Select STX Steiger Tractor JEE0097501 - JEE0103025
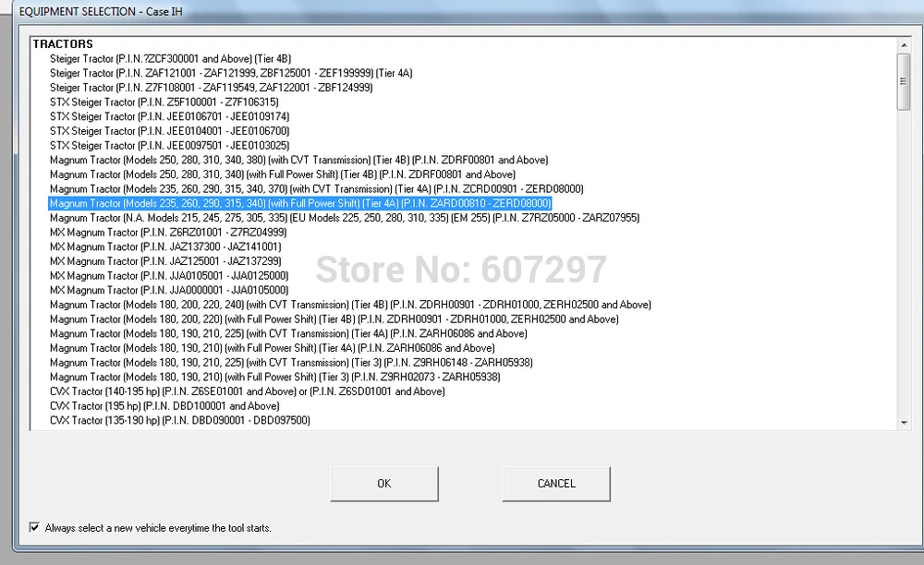 point(170,145)
